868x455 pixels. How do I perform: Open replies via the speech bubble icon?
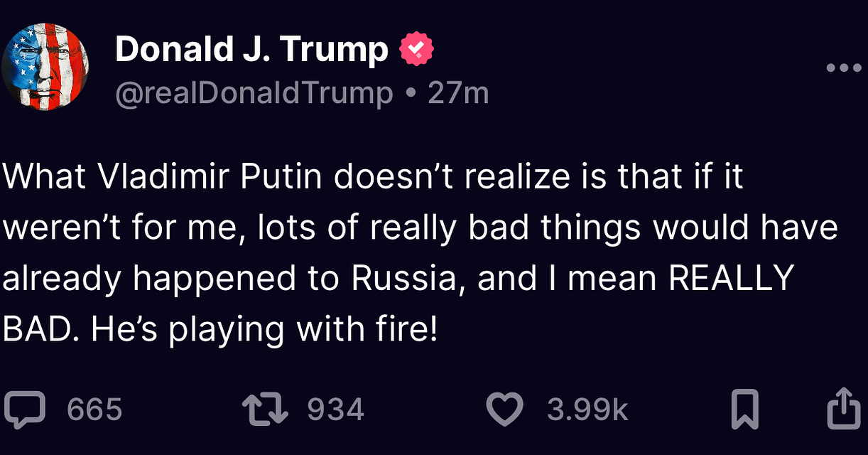(x=24, y=410)
